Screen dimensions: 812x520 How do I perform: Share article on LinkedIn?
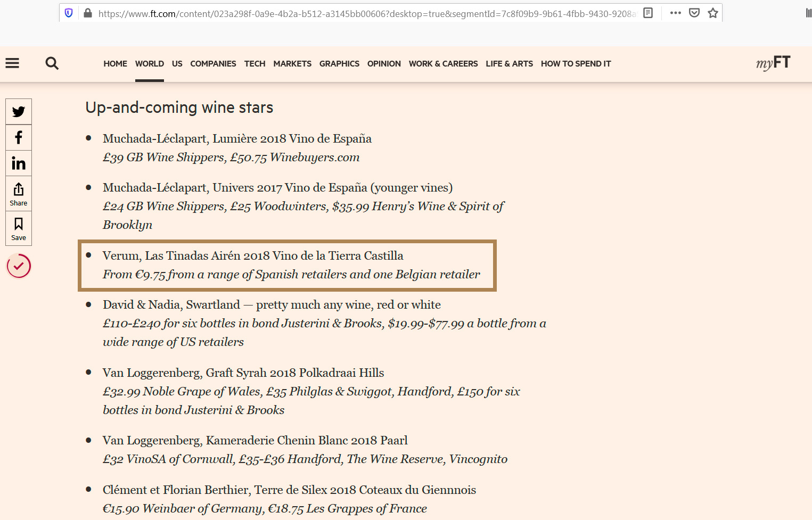coord(19,163)
